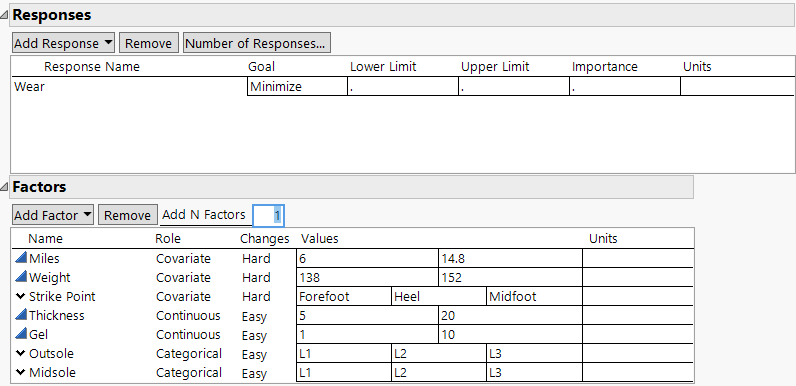796x386 pixels.
Task: Edit Outsole level L2 cell
Action: click(439, 353)
